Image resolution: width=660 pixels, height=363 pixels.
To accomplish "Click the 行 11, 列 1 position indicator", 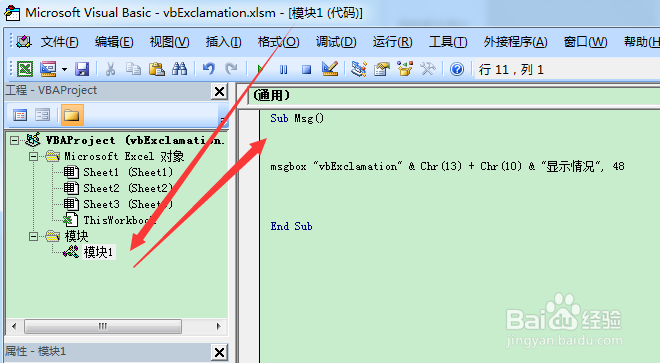I will pos(511,69).
